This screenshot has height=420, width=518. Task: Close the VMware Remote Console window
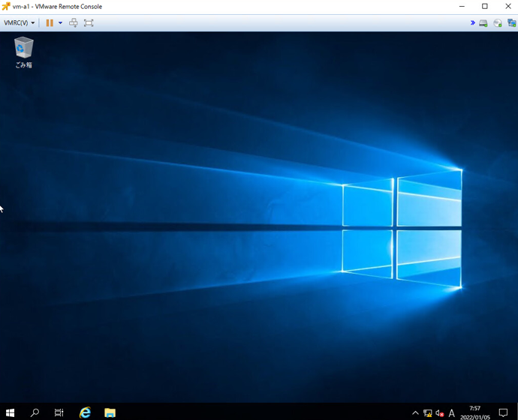(x=508, y=6)
